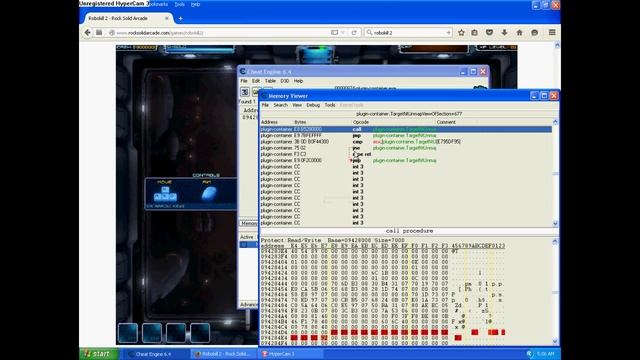Screen dimensions: 640x360
Task: Submit search with the arrow button
Action: coord(448,32)
